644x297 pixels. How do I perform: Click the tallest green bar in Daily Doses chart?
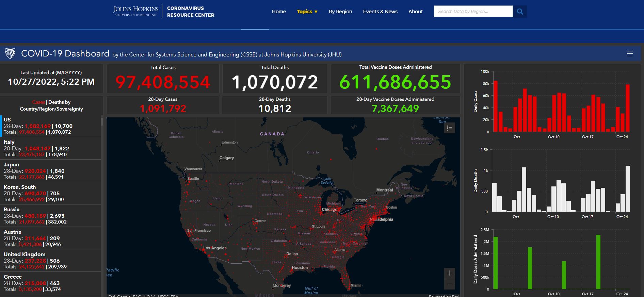tap(598, 262)
